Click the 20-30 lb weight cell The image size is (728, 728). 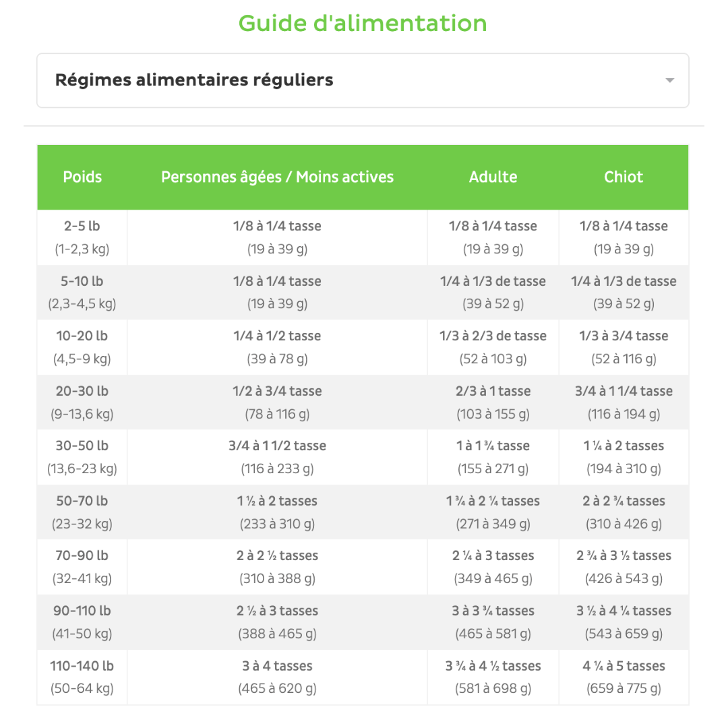82,402
